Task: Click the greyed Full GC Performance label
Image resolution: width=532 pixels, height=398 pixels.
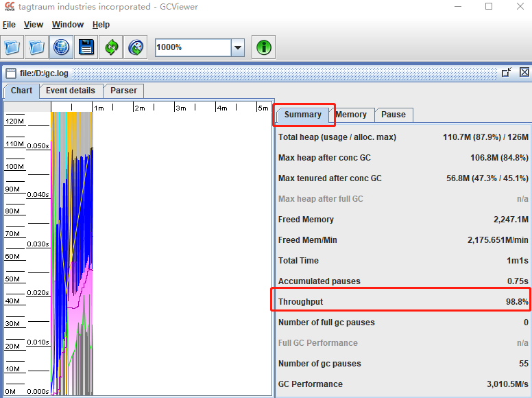Action: click(318, 343)
